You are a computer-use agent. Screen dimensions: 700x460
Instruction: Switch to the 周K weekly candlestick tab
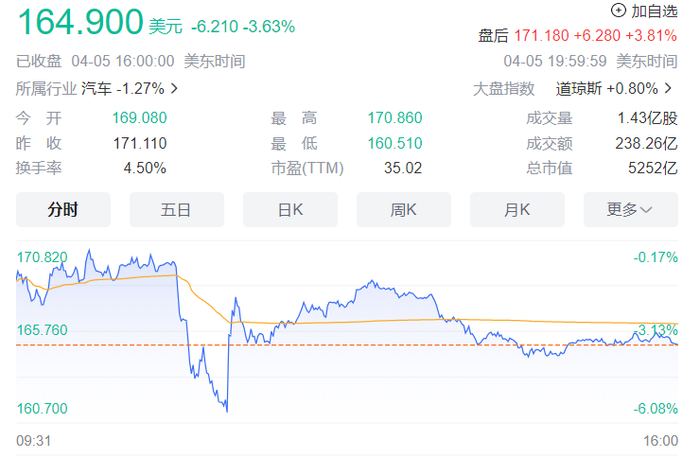tap(404, 209)
